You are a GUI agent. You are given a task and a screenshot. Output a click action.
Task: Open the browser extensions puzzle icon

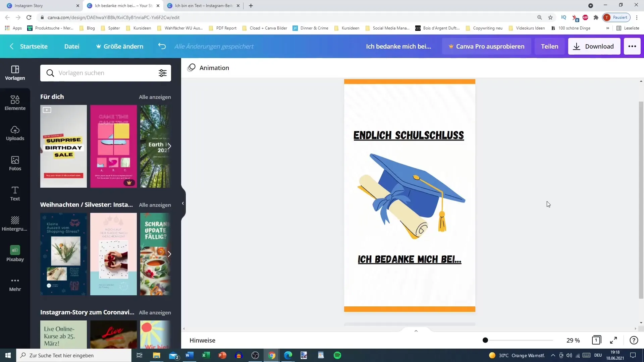tap(596, 17)
